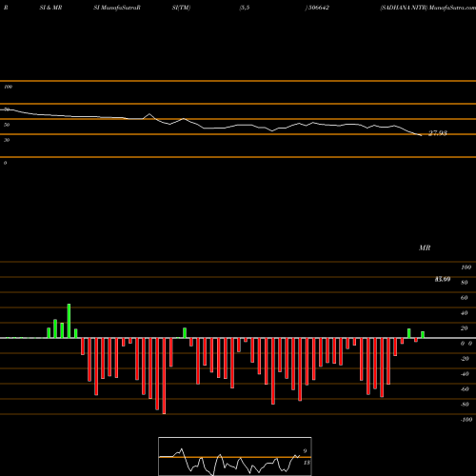Click the RSI line peak near the 50 level
This screenshot has width=476, height=476.
pos(149,114)
